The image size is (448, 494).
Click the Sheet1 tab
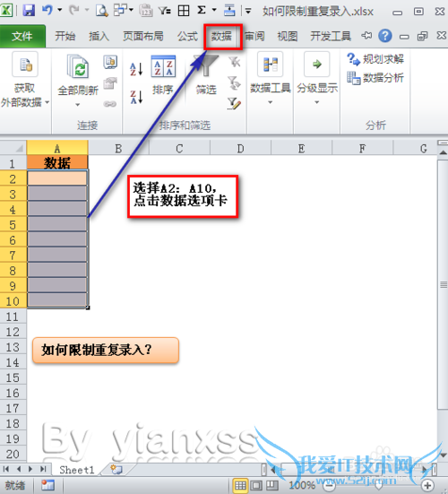tap(76, 470)
